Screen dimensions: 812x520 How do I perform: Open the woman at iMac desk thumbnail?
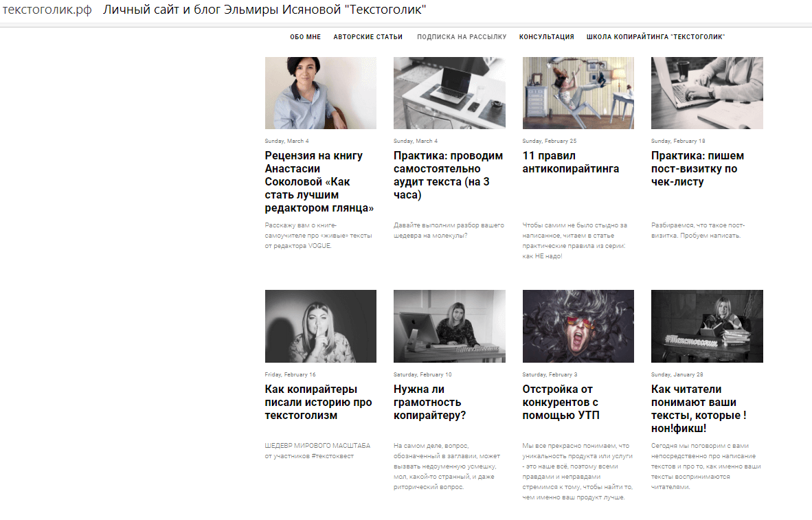449,326
